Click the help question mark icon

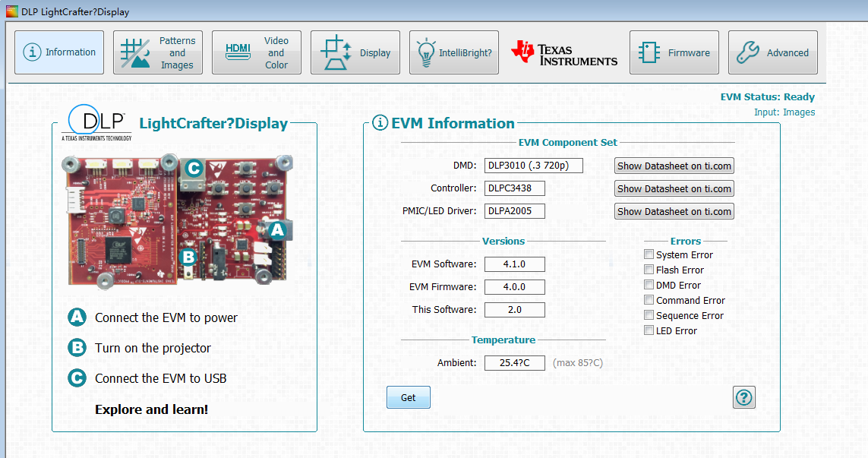pyautogui.click(x=744, y=398)
